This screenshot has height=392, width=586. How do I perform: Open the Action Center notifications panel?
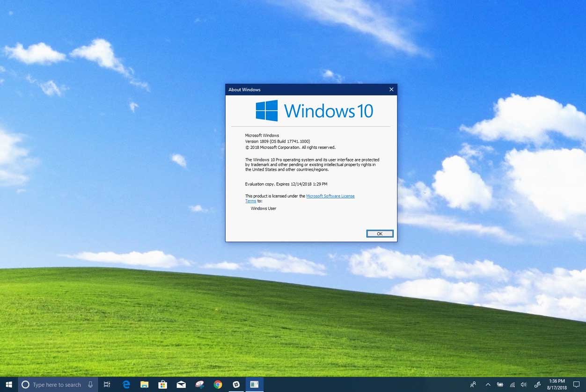[576, 385]
